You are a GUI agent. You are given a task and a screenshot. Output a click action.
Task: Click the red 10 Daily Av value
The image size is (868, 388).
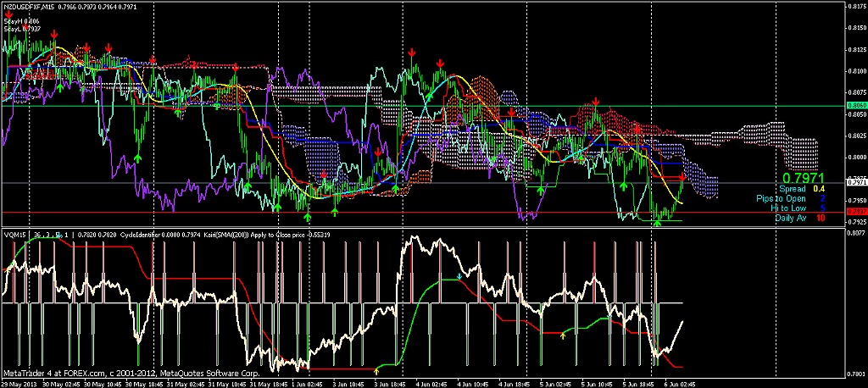tap(821, 218)
